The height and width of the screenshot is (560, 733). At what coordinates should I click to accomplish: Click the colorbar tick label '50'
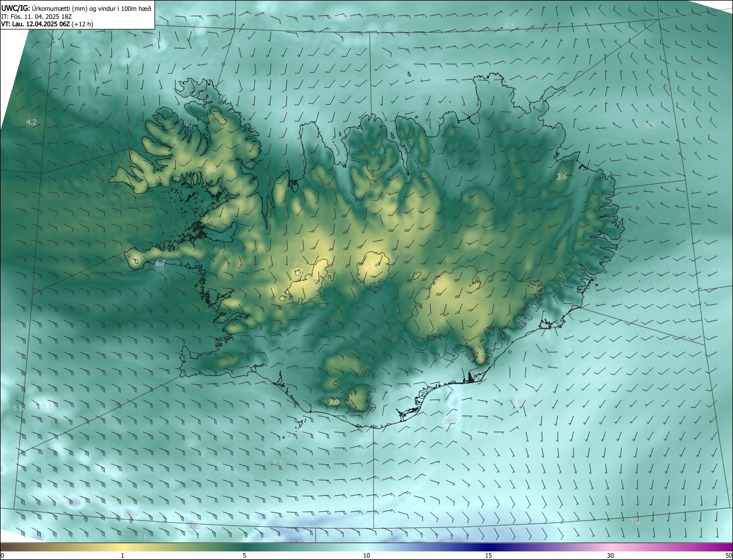click(728, 555)
